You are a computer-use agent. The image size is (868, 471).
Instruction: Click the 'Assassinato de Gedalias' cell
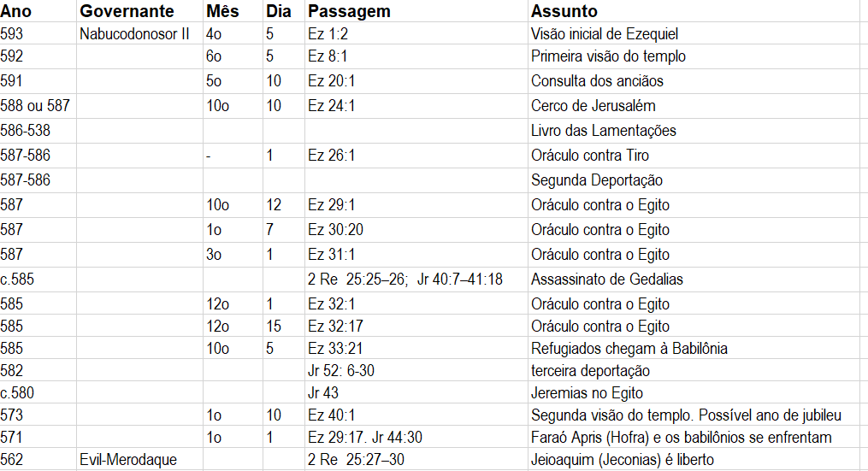(606, 280)
